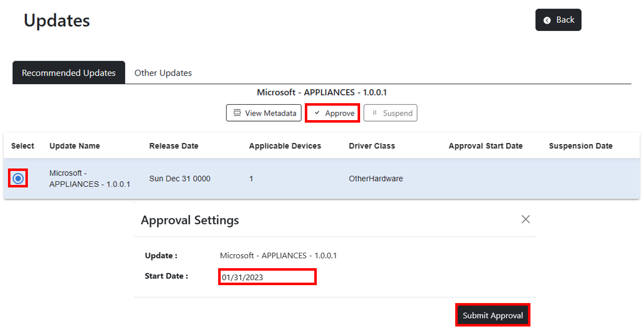Approve the selected update
The height and width of the screenshot is (329, 644).
coord(333,113)
